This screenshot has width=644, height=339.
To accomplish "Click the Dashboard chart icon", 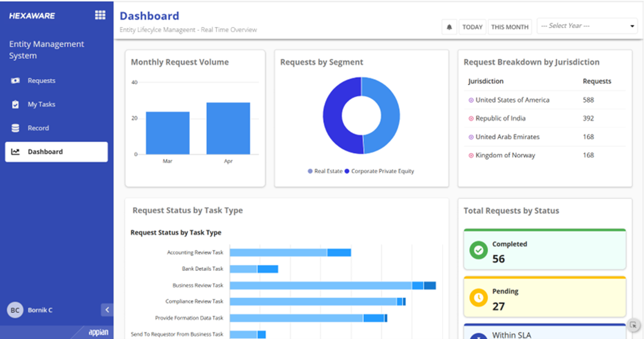I will pos(15,152).
